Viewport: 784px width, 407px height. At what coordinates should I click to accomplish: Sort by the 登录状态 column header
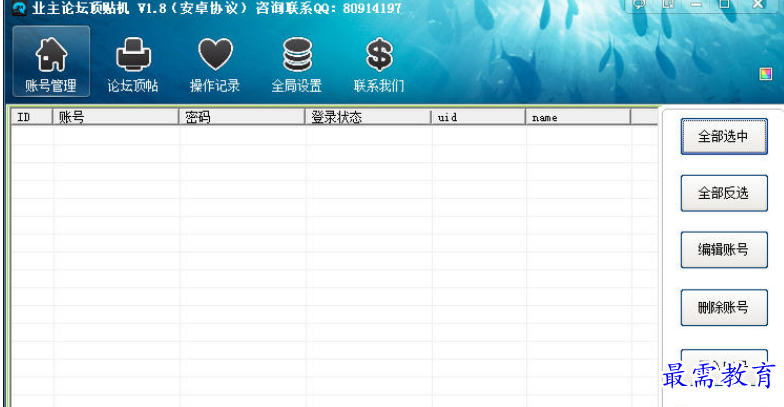click(x=368, y=117)
